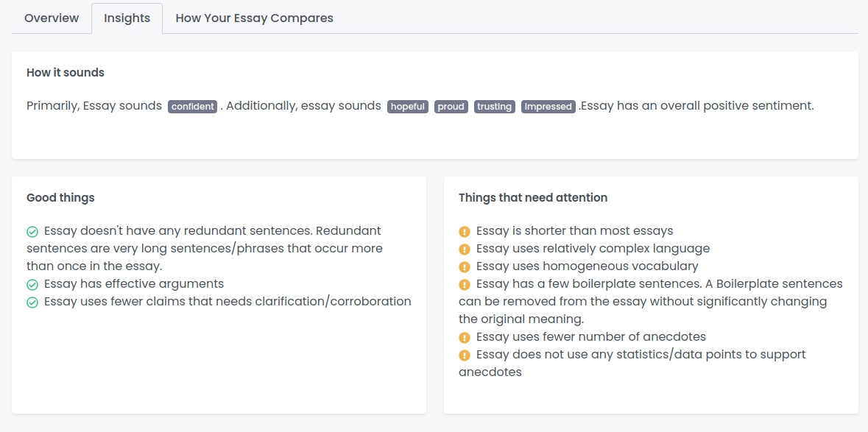Click green check icon beside redundant sentences
Viewport: 868px width, 432px height.
(x=32, y=231)
